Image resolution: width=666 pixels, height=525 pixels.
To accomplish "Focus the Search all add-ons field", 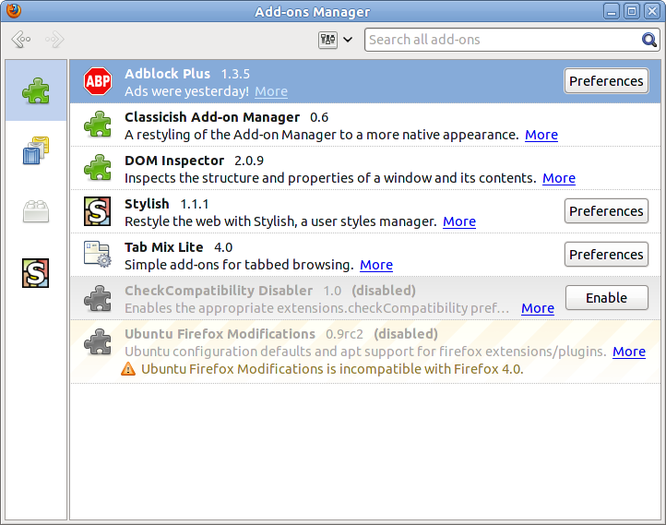I will coord(512,40).
